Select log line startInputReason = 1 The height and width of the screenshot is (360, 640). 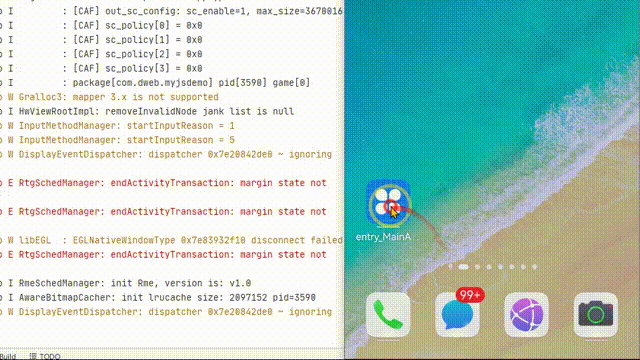pyautogui.click(x=118, y=126)
